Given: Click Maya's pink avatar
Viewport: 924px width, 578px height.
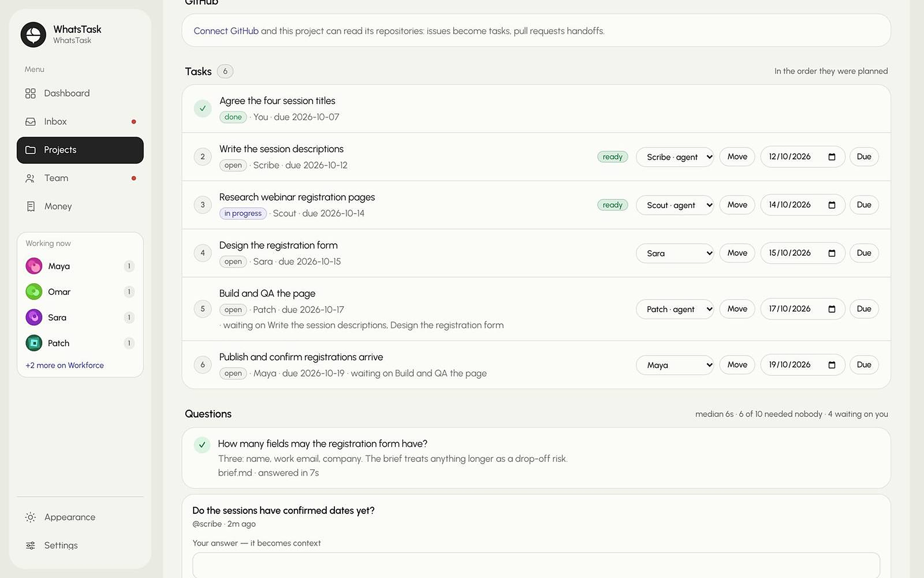Looking at the screenshot, I should tap(34, 266).
